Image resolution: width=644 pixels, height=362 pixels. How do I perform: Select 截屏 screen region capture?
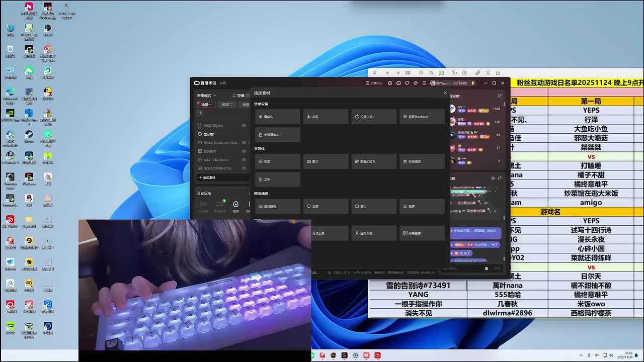point(422,206)
